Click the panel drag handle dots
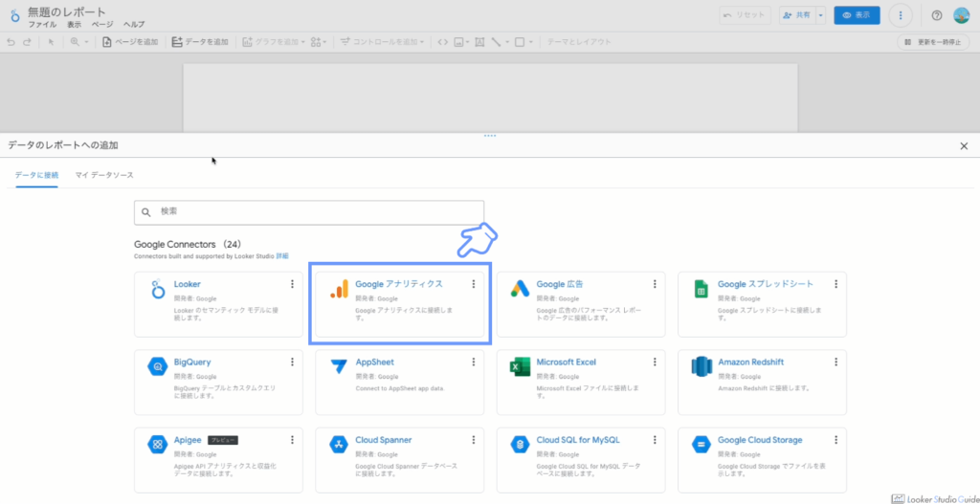The height and width of the screenshot is (504, 980). 490,136
